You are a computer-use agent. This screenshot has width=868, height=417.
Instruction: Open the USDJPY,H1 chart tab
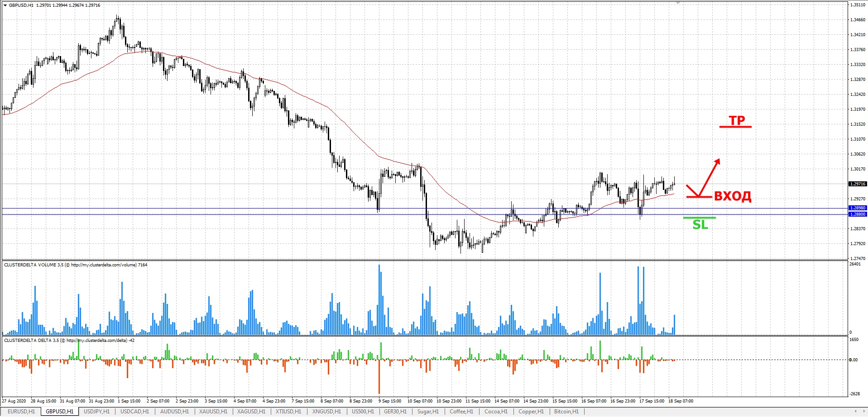[x=96, y=412]
